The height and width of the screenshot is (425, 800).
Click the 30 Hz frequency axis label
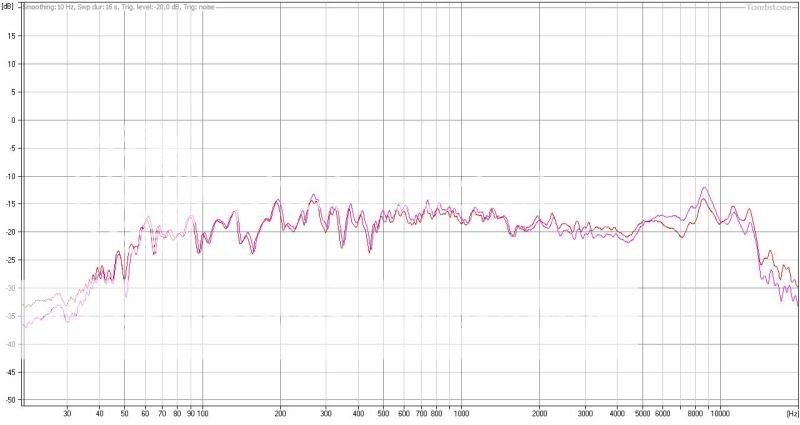[x=67, y=412]
